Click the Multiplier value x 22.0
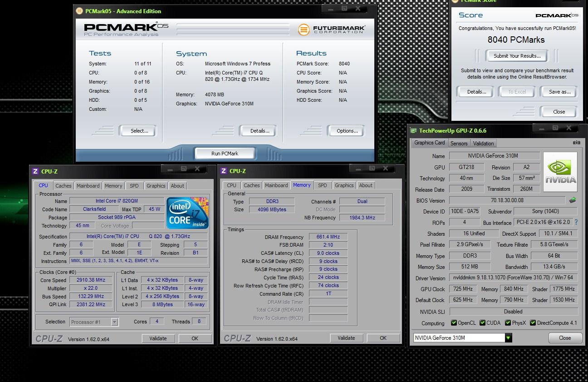This screenshot has height=382, width=588. (x=90, y=288)
